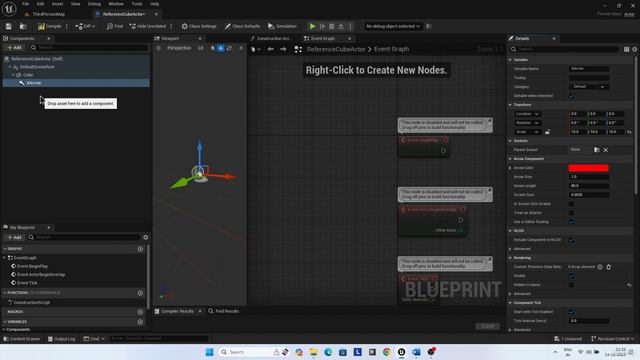The width and height of the screenshot is (640, 360).
Task: Add a new component with Add button
Action: point(15,48)
